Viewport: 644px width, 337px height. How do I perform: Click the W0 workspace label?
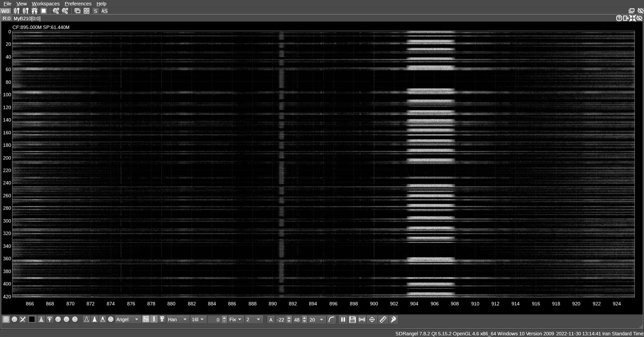pyautogui.click(x=5, y=11)
